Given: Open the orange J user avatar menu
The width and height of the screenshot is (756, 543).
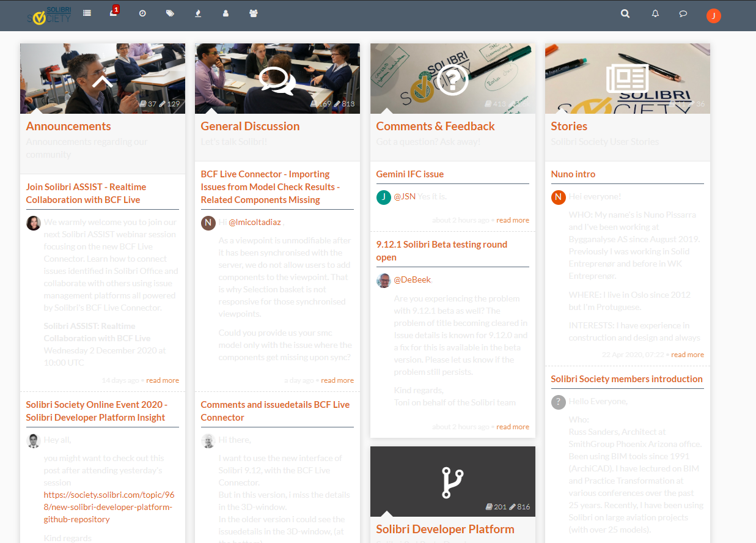Looking at the screenshot, I should click(x=714, y=16).
